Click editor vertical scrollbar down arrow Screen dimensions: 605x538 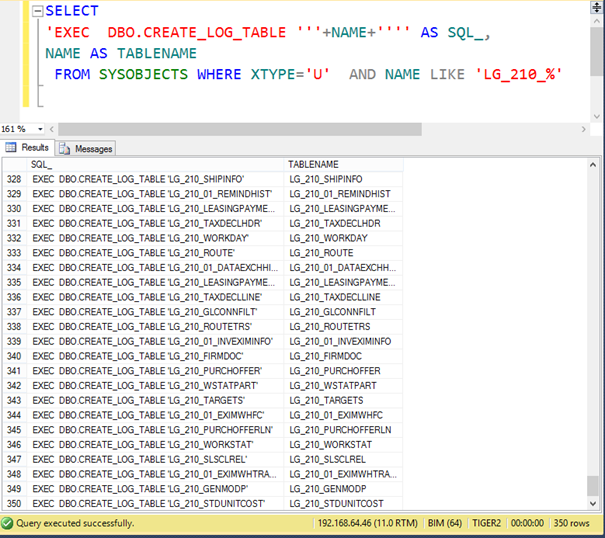[597, 116]
